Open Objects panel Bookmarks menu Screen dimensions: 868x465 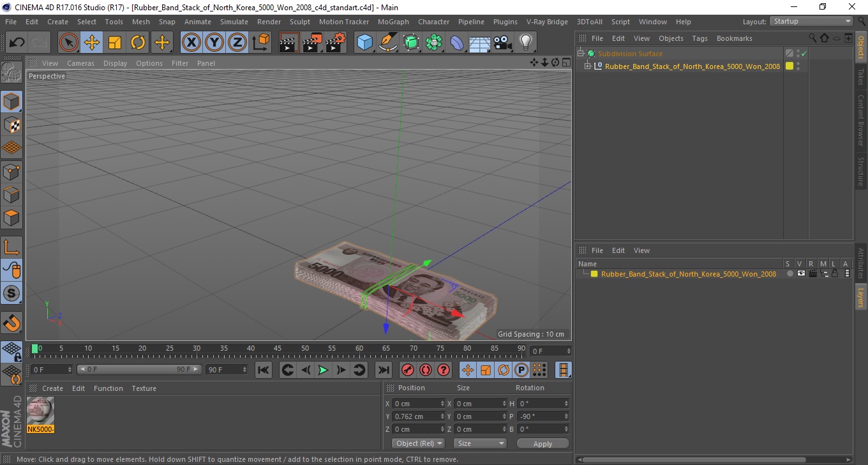pos(734,38)
